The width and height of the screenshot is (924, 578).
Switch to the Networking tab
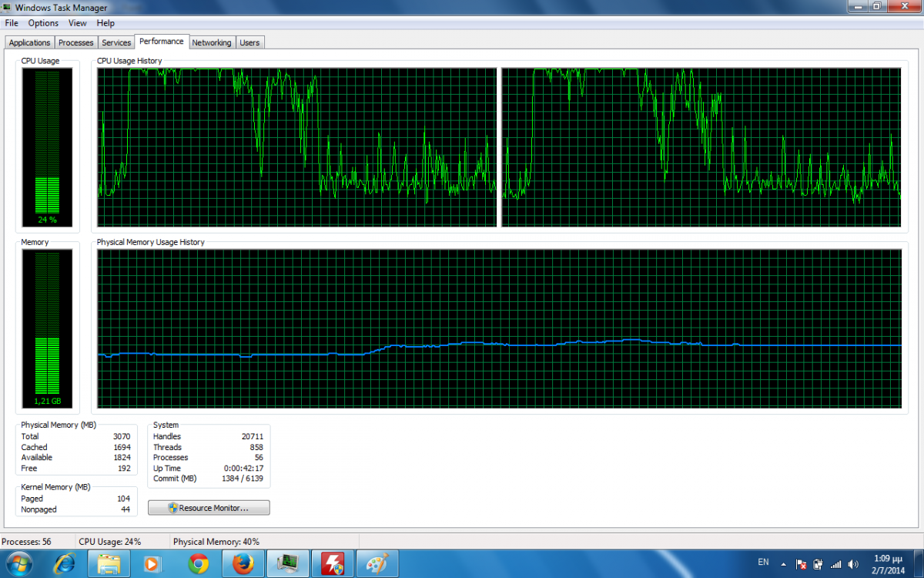212,42
